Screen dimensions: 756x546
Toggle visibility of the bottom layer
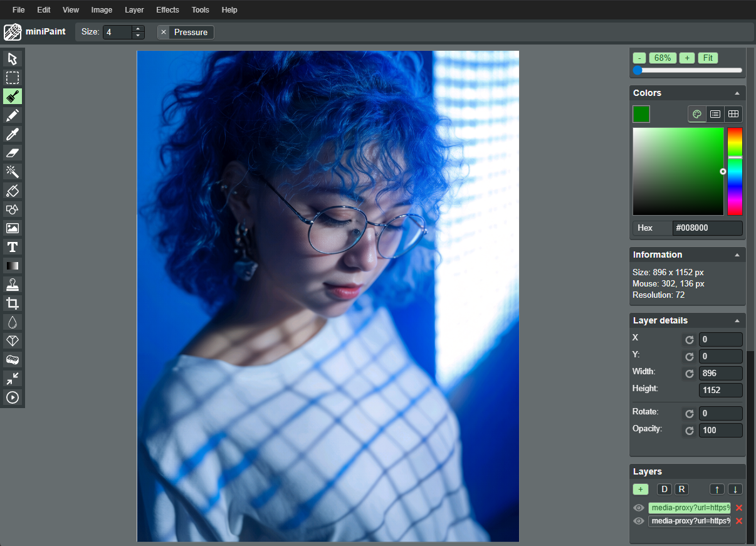[x=639, y=521]
